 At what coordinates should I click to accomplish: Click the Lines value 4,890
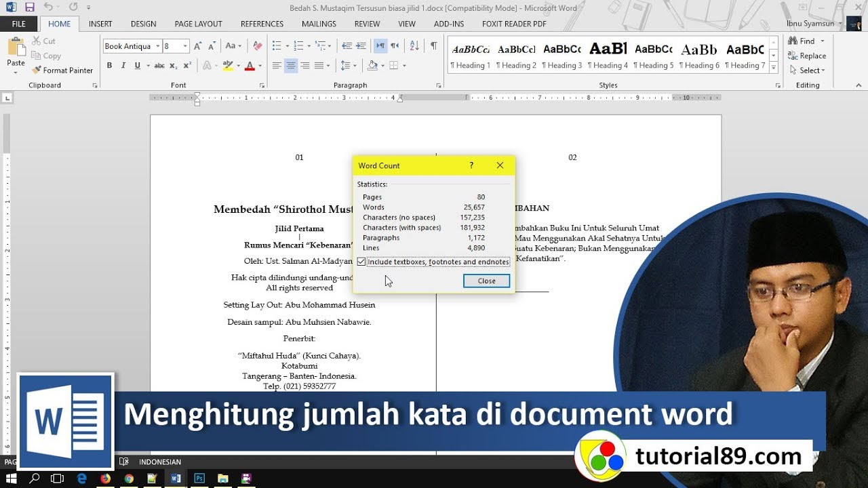tap(476, 248)
